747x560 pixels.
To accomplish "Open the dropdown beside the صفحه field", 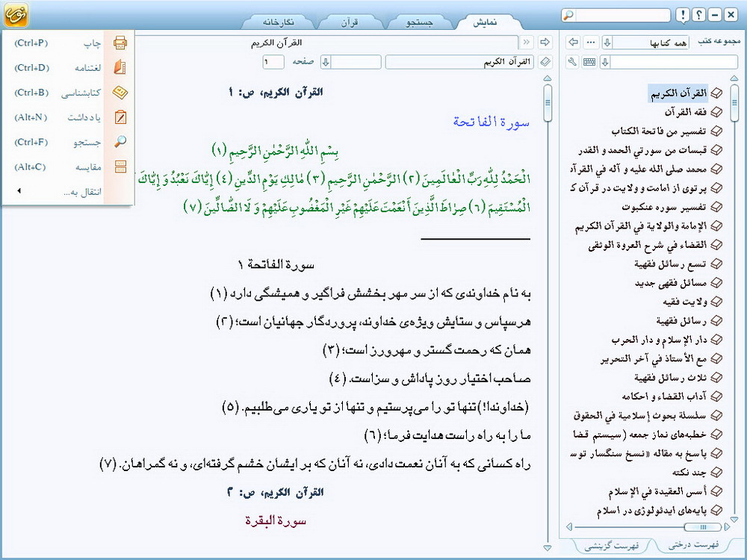I will click(326, 61).
